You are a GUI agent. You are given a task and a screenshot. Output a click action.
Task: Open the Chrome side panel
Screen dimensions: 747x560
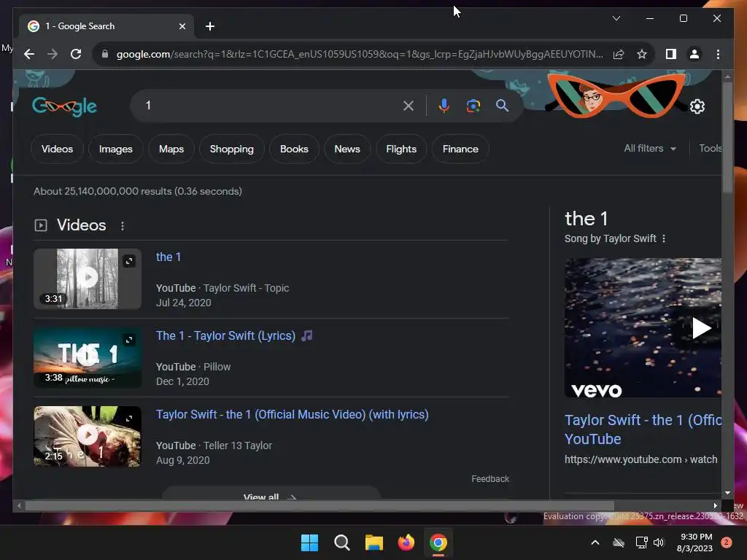671,54
